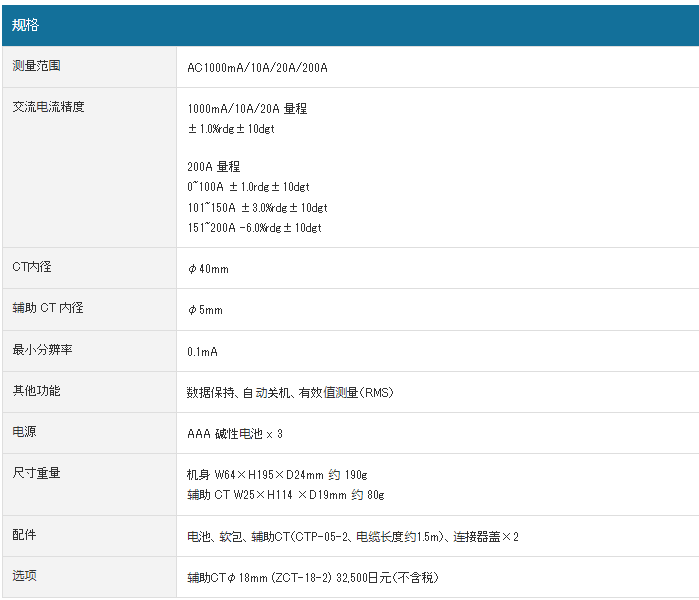Image resolution: width=699 pixels, height=600 pixels.
Task: Click the 辅助 CT W25×H114 dimensions line
Action: 285,495
